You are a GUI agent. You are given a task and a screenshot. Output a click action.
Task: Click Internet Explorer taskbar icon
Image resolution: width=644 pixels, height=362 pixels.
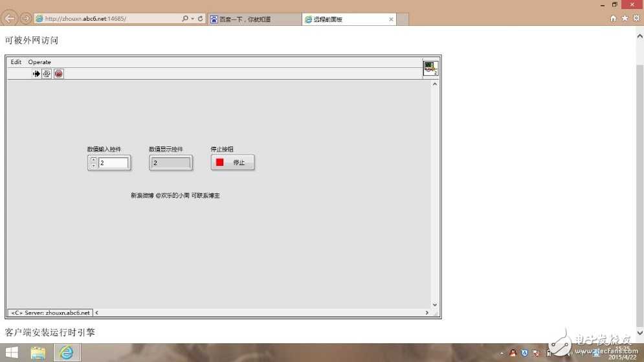(66, 353)
